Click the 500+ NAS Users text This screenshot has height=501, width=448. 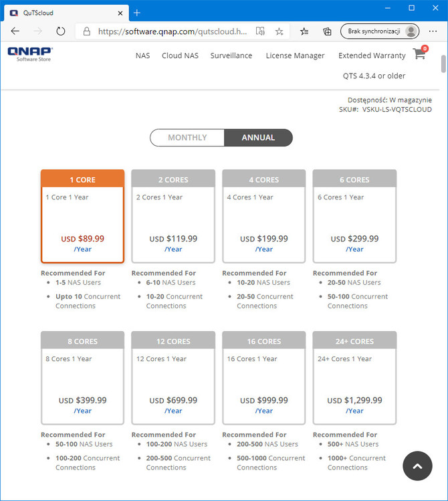point(353,444)
